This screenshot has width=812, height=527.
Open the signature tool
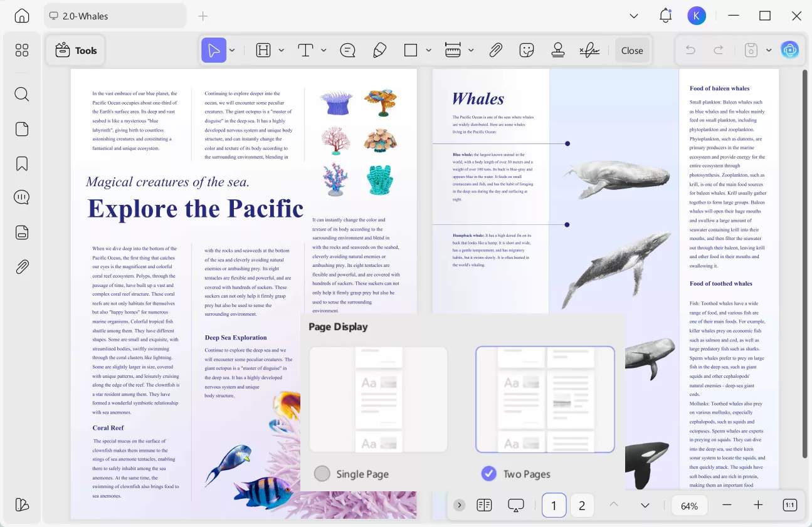tap(589, 51)
